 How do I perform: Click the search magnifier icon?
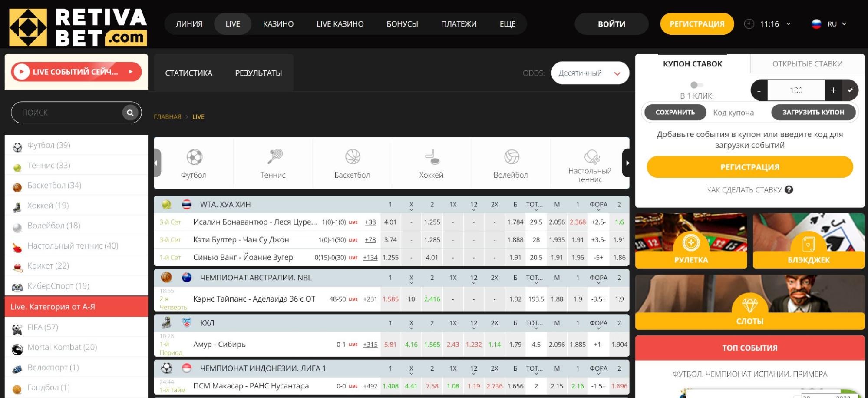coord(130,113)
